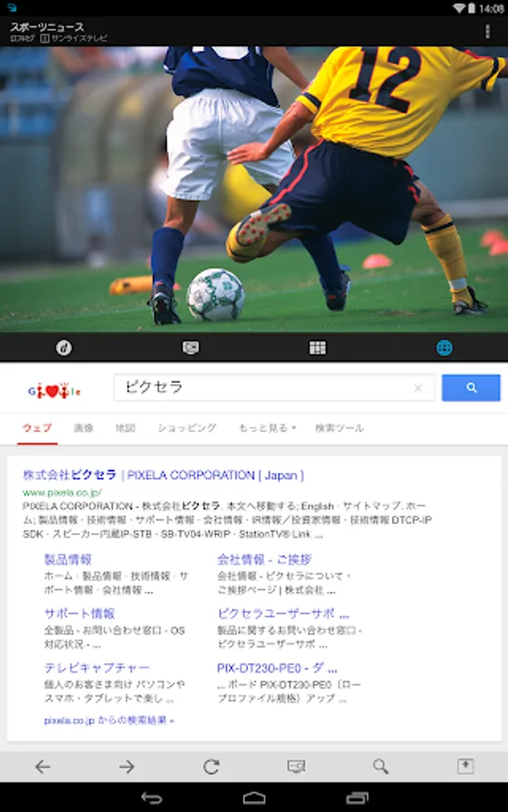The width and height of the screenshot is (508, 812).
Task: Open the サポート情報 sitelink
Action: [79, 614]
